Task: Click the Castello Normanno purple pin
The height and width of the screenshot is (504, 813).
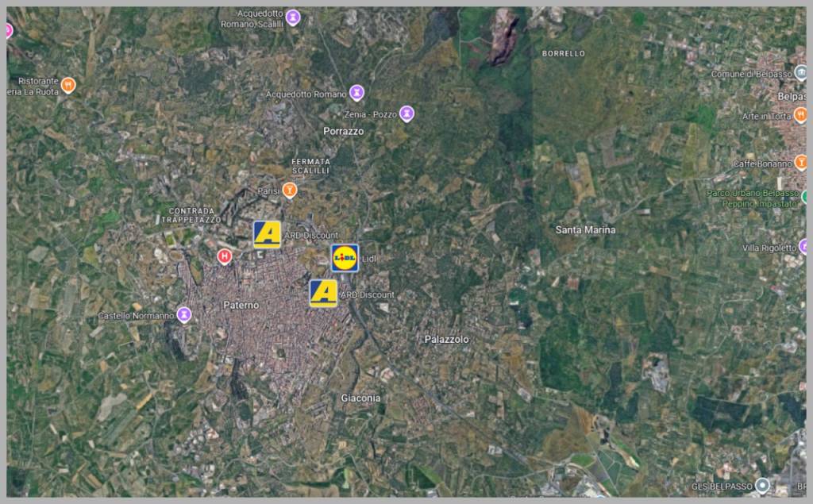Action: pyautogui.click(x=184, y=315)
